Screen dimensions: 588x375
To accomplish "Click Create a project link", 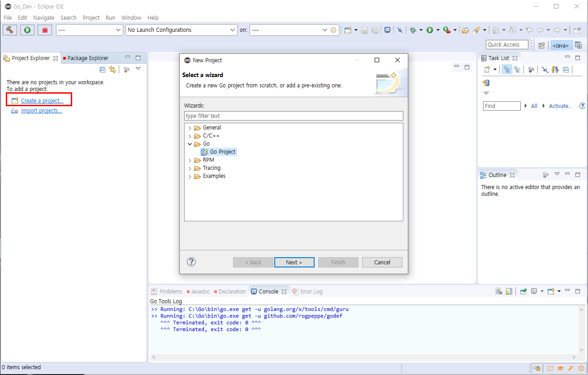I will [x=42, y=101].
